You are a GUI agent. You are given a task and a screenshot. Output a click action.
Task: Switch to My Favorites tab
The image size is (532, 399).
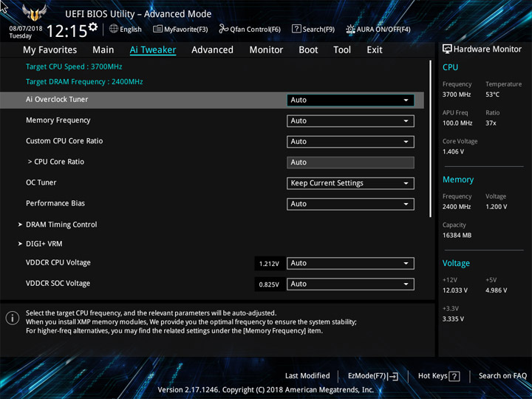[50, 50]
